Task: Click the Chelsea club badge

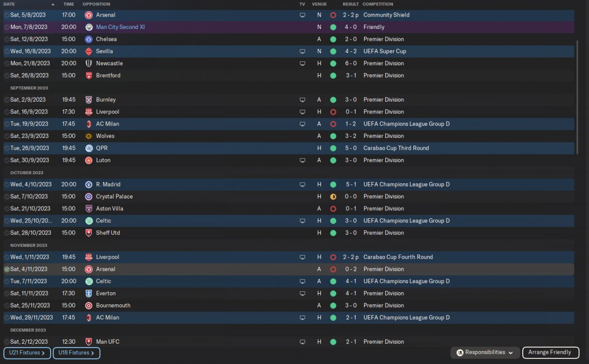Action: coord(89,39)
